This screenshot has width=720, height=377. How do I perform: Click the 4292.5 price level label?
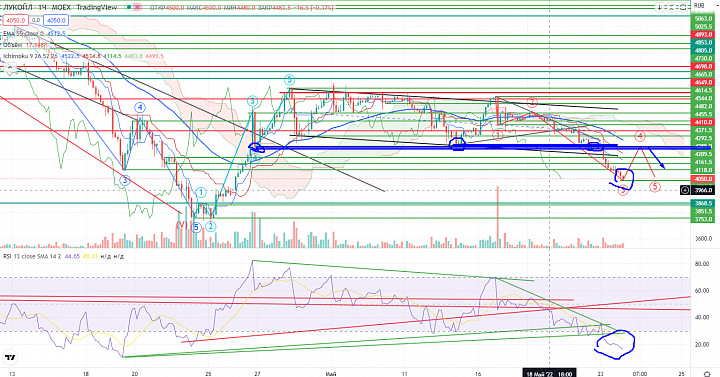point(703,138)
